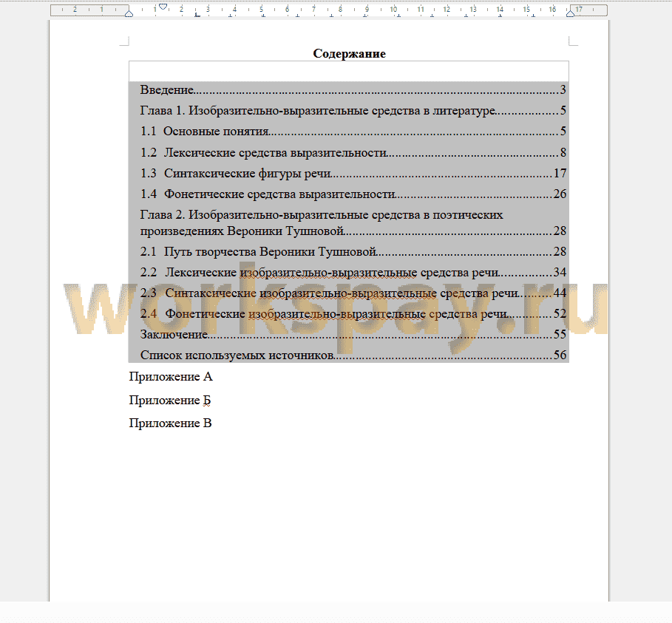Click '2.4 Фонетические изобразительно-выразительные средства речи' entry

click(x=353, y=313)
